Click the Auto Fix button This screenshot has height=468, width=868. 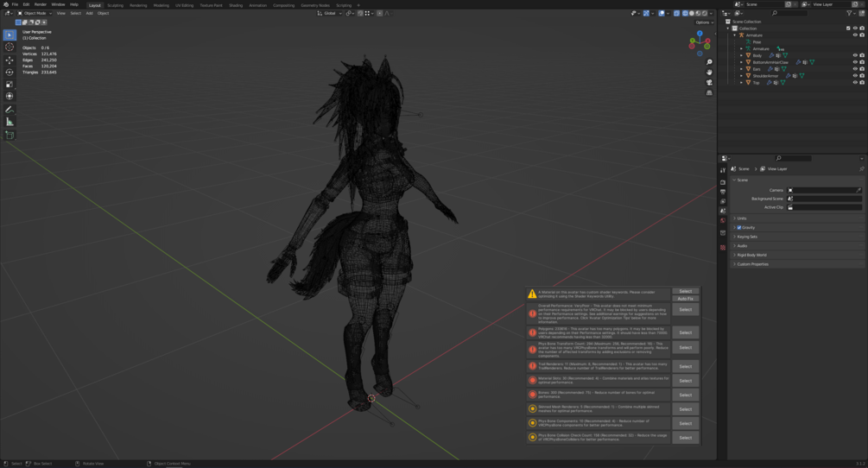point(685,299)
